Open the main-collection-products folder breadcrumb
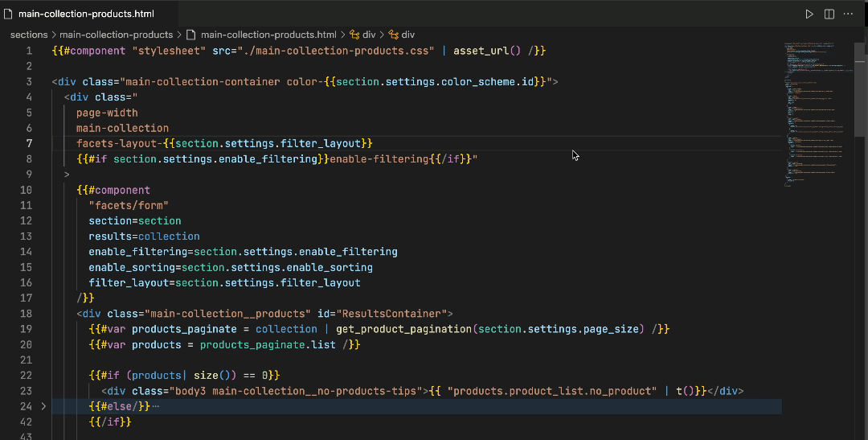This screenshot has width=868, height=440. 116,35
